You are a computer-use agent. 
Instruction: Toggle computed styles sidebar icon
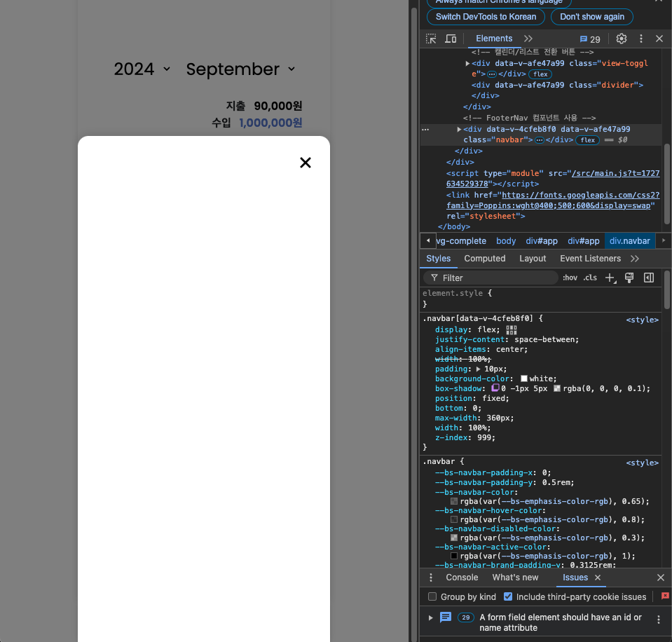649,278
